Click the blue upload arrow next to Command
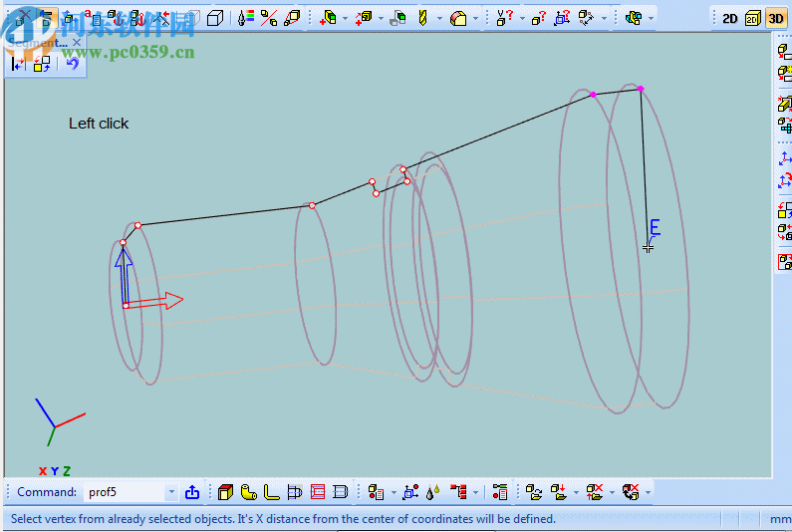 point(192,492)
